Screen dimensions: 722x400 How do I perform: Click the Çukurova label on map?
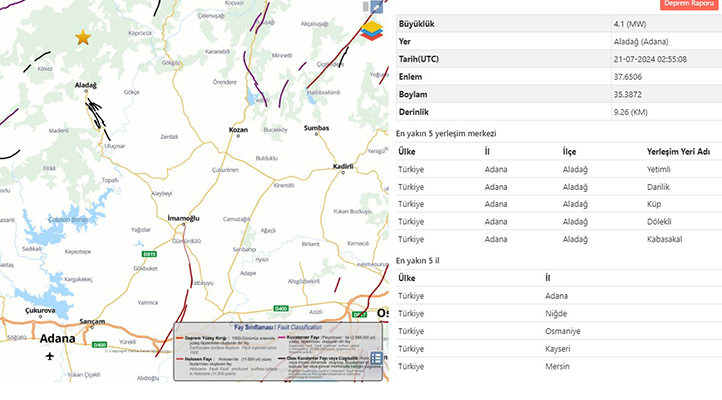tap(40, 310)
